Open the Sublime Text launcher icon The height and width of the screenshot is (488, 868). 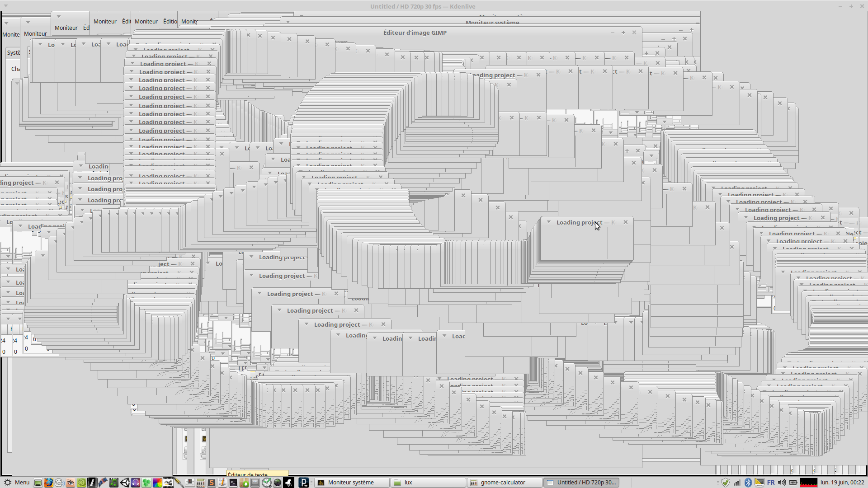[x=211, y=483]
